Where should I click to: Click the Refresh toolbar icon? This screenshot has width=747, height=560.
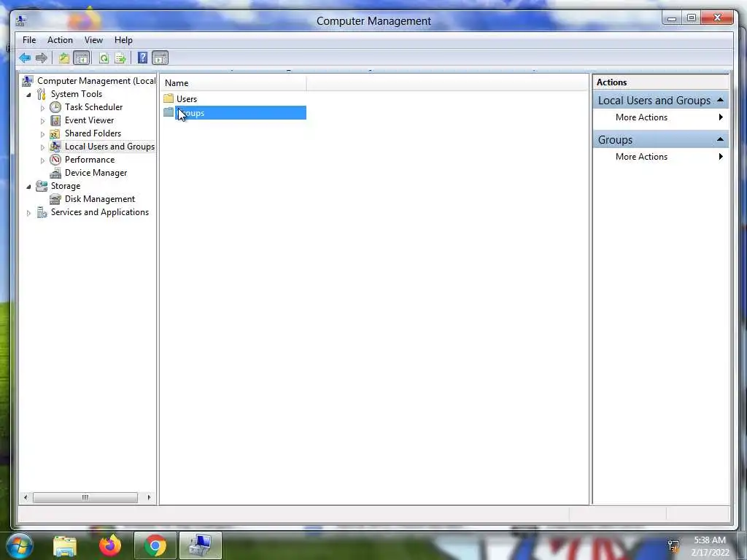104,58
